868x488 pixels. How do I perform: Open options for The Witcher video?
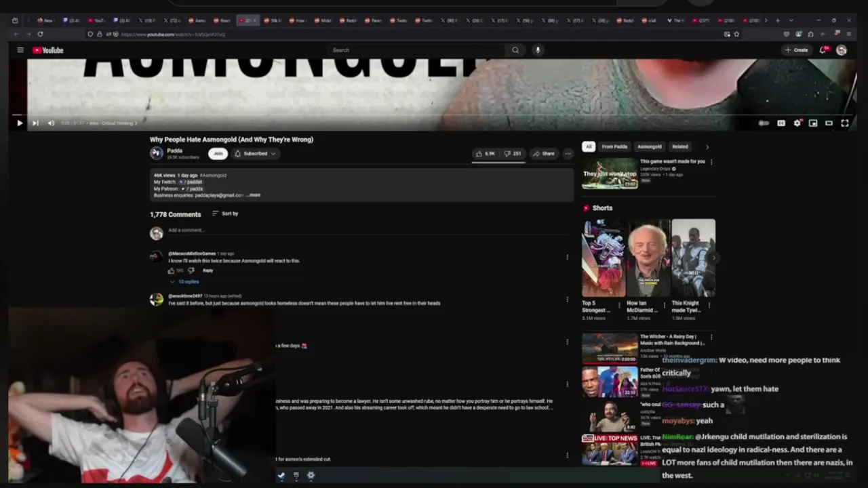coord(711,337)
